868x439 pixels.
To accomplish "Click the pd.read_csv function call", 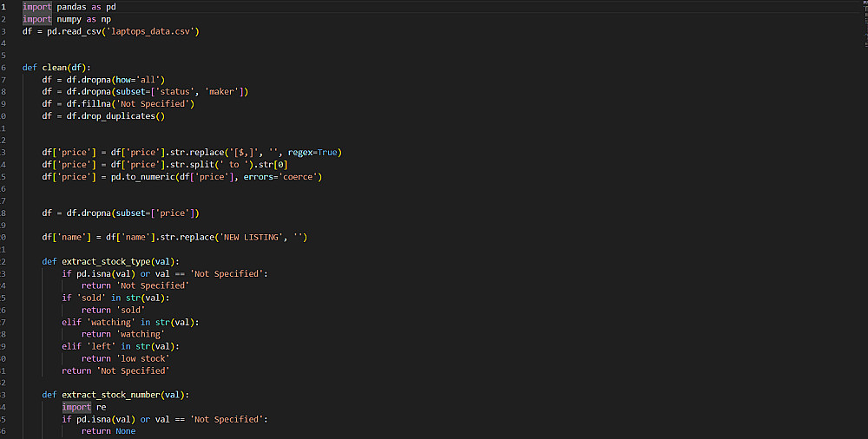I will pyautogui.click(x=123, y=31).
